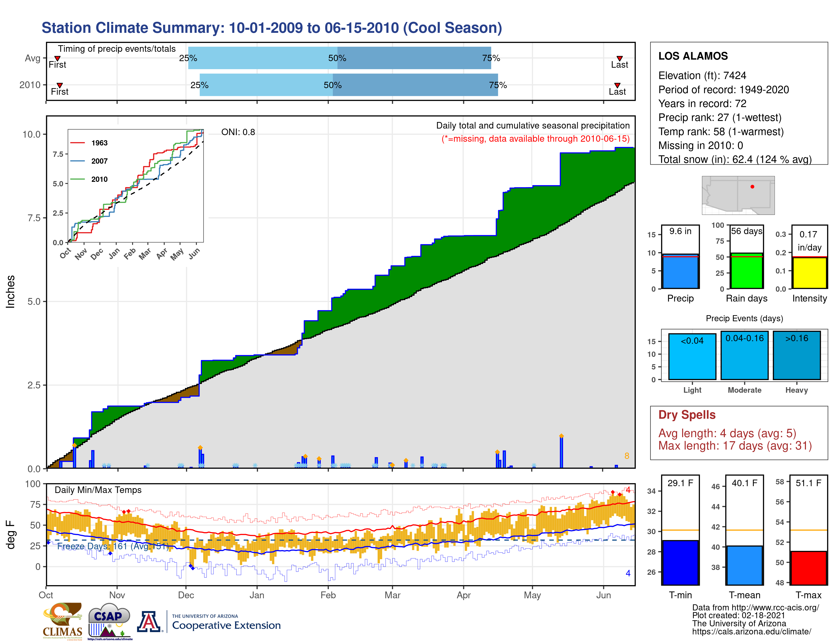Click the red station dot on map
This screenshot has width=834, height=644.
coord(752,187)
